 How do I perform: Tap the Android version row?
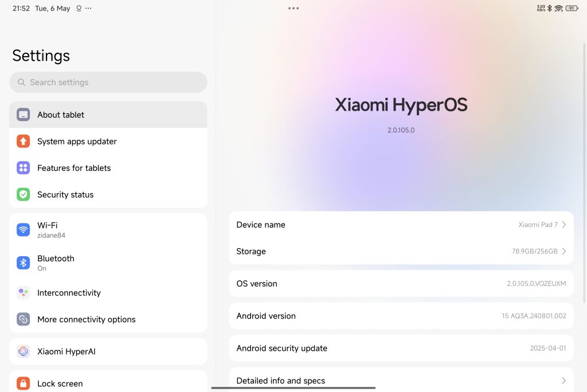point(401,316)
